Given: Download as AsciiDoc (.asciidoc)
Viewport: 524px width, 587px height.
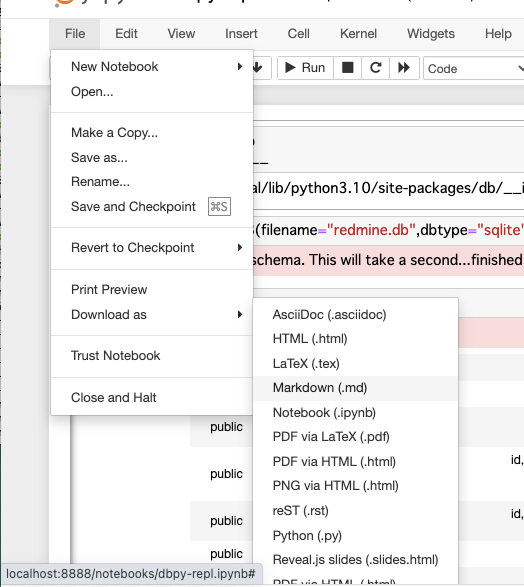Looking at the screenshot, I should click(356, 314).
